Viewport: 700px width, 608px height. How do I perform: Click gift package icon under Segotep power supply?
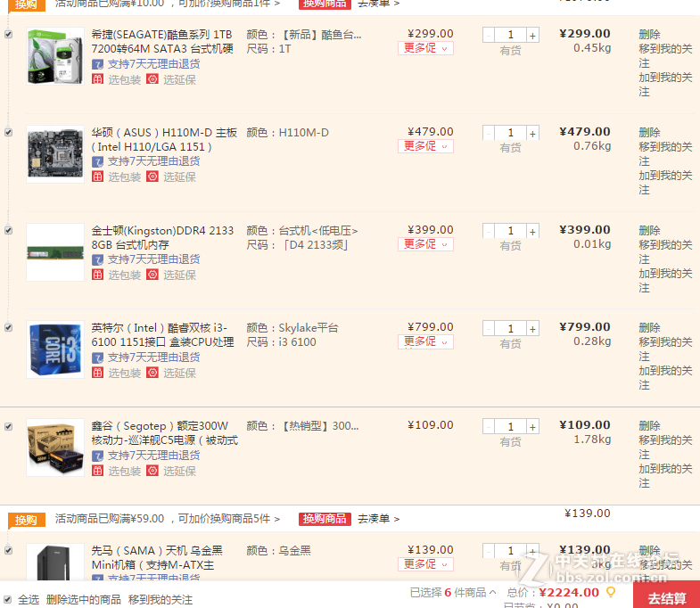pos(97,471)
